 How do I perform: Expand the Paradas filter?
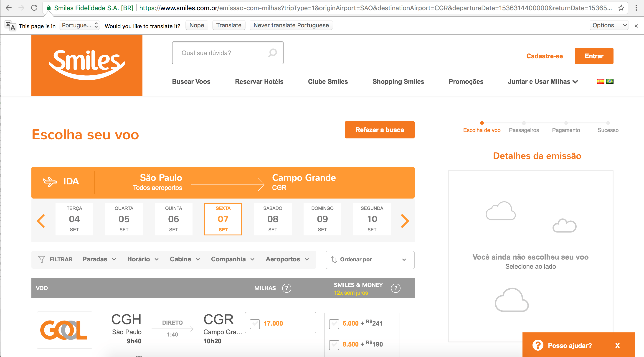click(x=99, y=259)
